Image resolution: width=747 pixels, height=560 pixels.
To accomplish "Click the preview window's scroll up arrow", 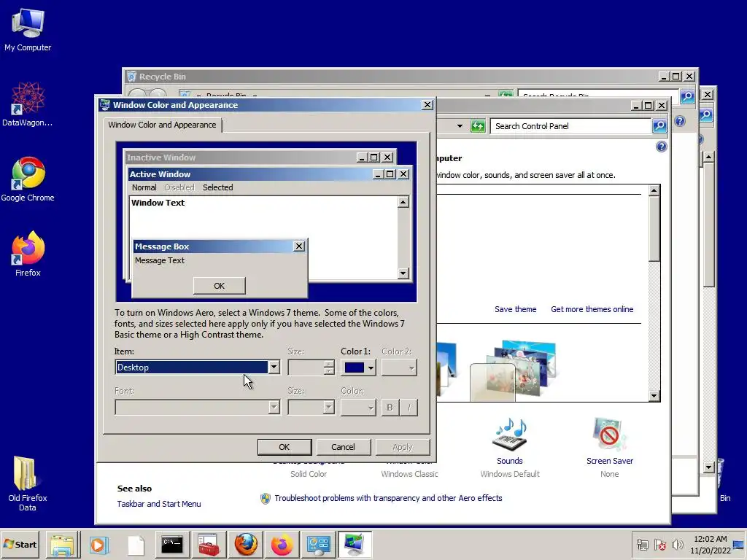I will point(403,203).
